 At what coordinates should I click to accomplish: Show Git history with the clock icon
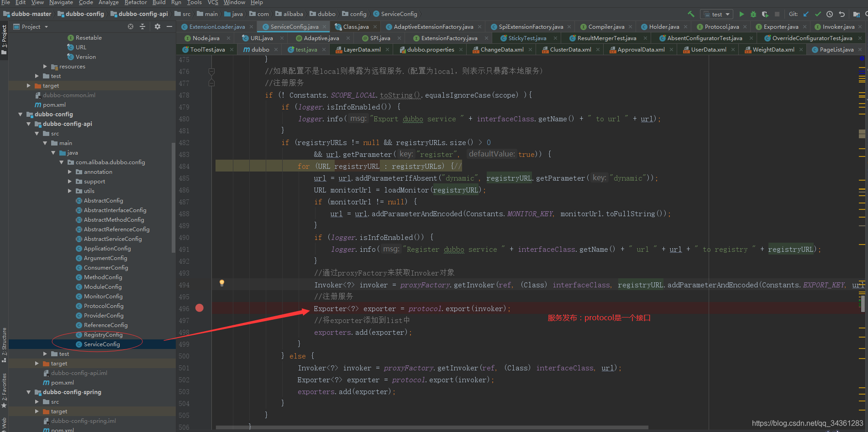[830, 14]
